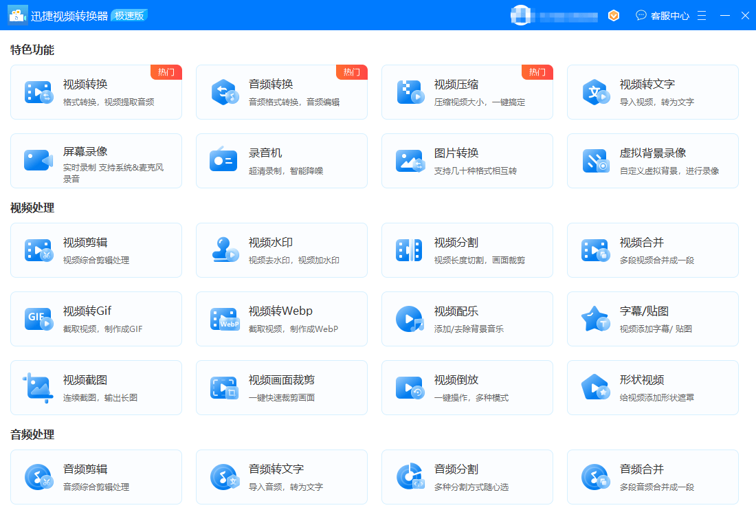Click the 视频画面裁剪 crop icon

[x=225, y=388]
